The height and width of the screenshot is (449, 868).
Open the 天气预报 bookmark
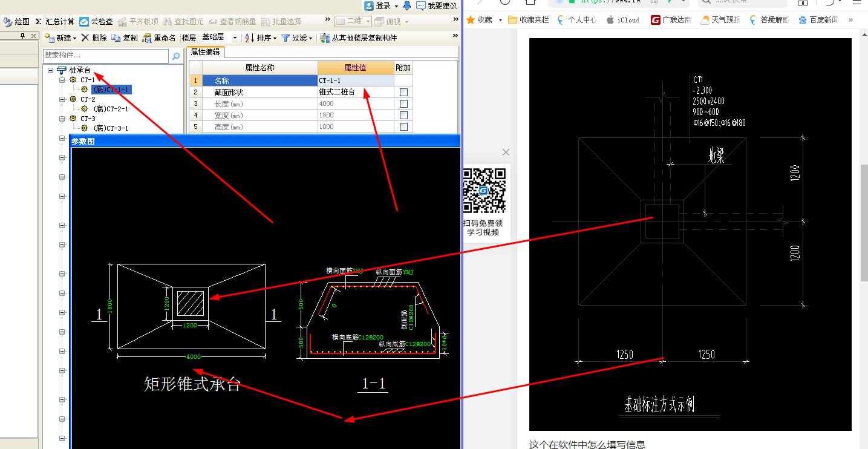point(720,20)
